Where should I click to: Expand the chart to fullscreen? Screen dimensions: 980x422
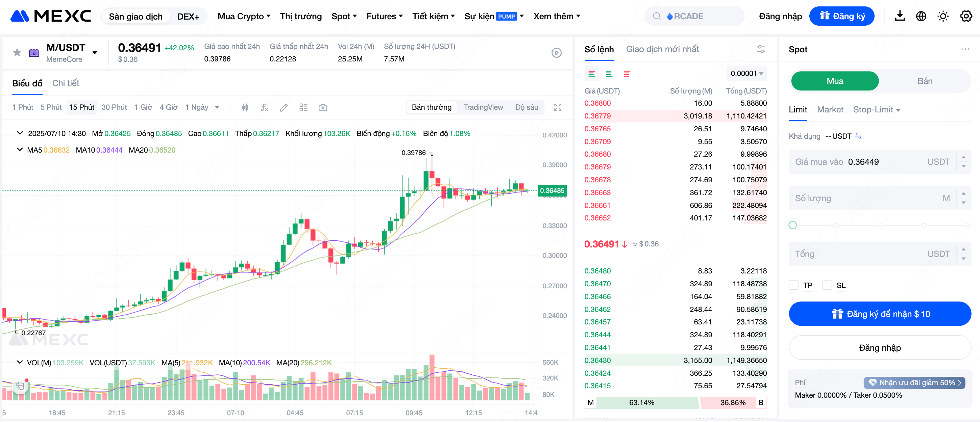click(557, 108)
